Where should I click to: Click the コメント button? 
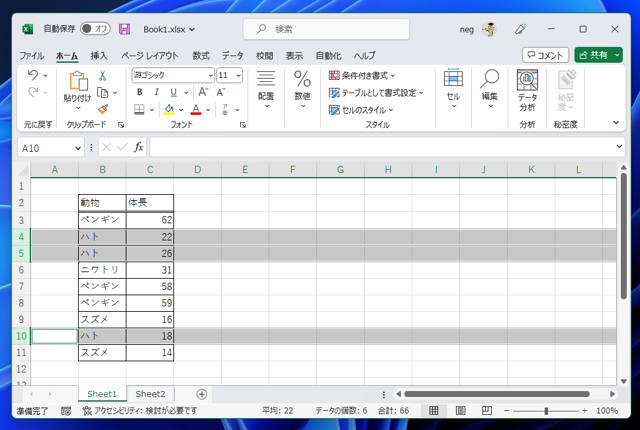click(545, 55)
